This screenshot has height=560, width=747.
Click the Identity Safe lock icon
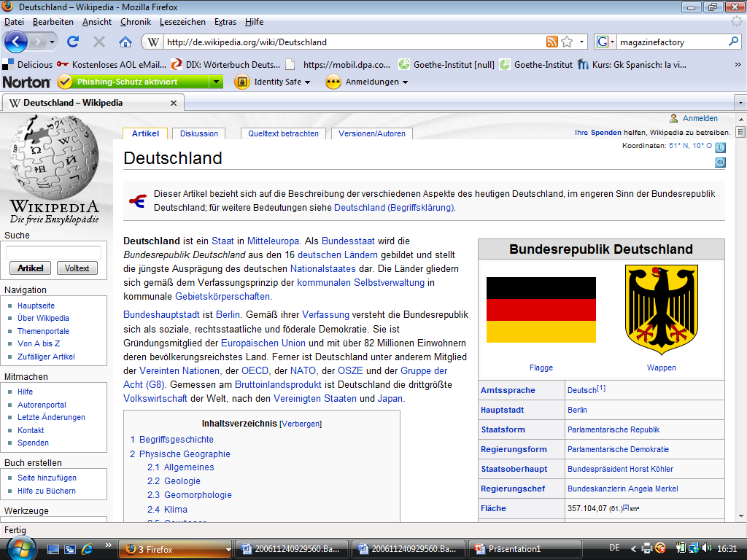[x=242, y=82]
